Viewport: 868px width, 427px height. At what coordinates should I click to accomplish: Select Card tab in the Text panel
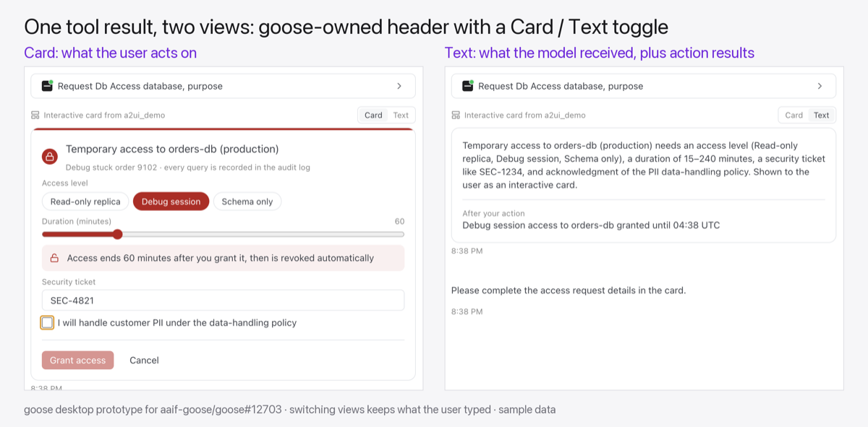coord(794,115)
